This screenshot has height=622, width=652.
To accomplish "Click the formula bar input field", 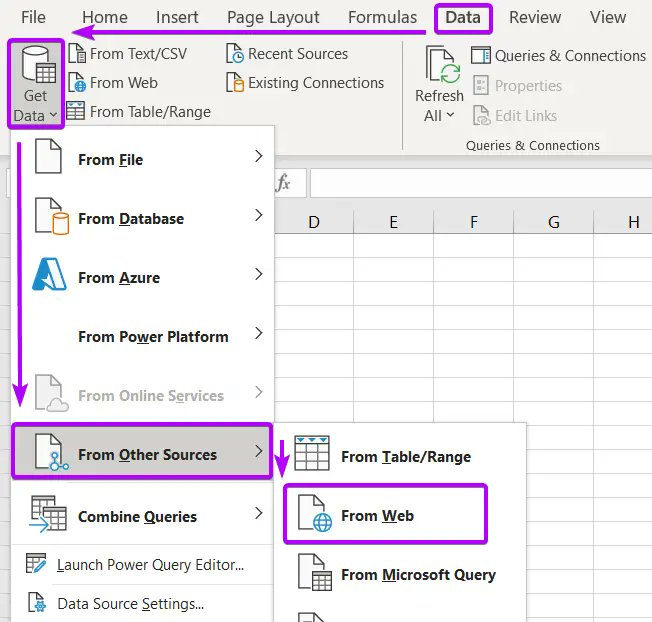I will 481,183.
